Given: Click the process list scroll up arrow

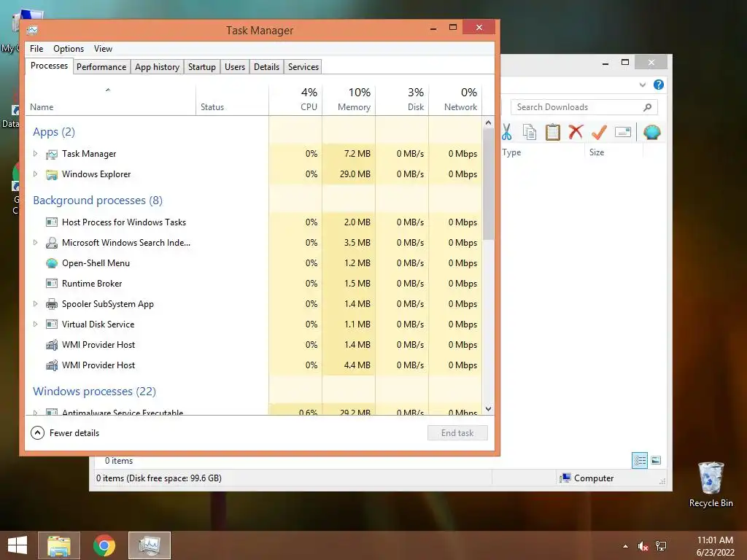Looking at the screenshot, I should (x=488, y=122).
